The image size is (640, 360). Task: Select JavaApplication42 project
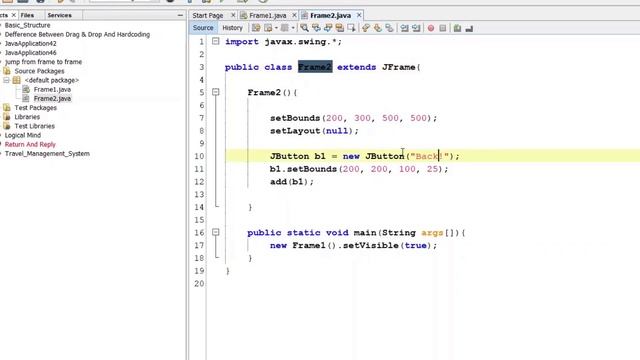pyautogui.click(x=31, y=44)
